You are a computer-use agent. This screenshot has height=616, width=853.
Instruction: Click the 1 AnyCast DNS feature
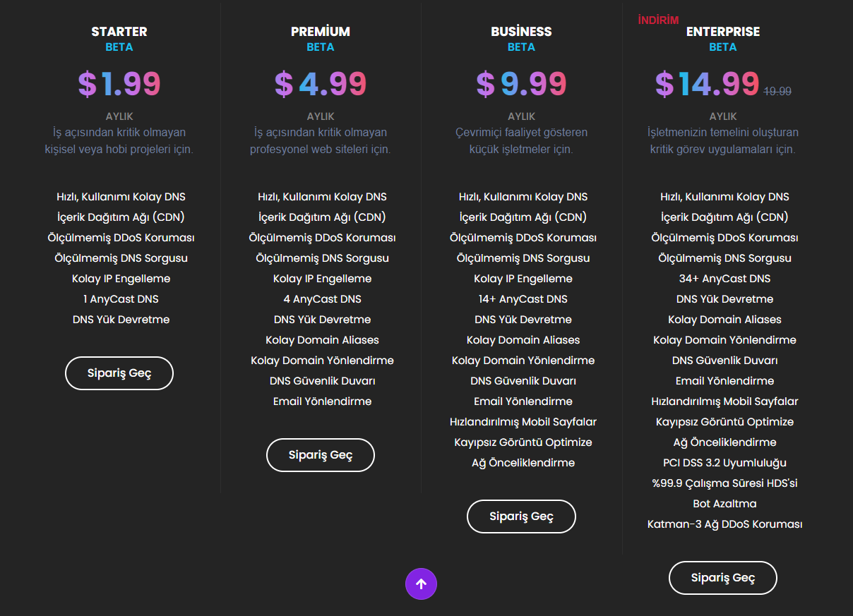(x=121, y=299)
